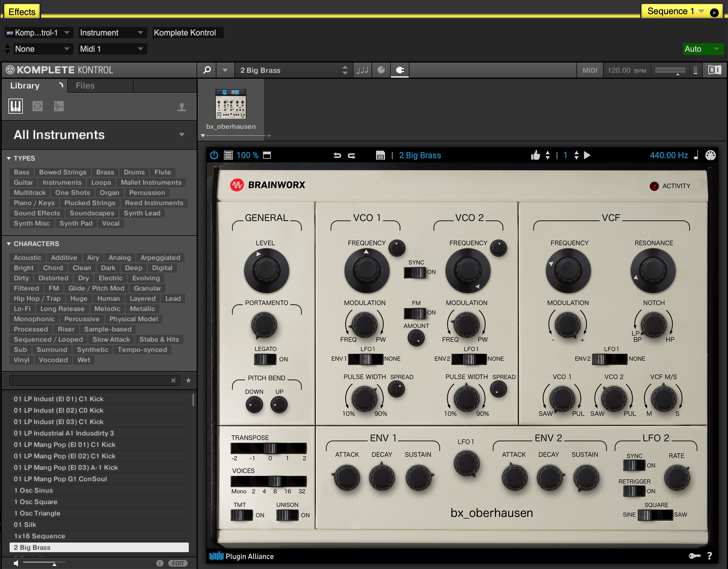Select the loops library icon
The image size is (728, 569).
[37, 106]
